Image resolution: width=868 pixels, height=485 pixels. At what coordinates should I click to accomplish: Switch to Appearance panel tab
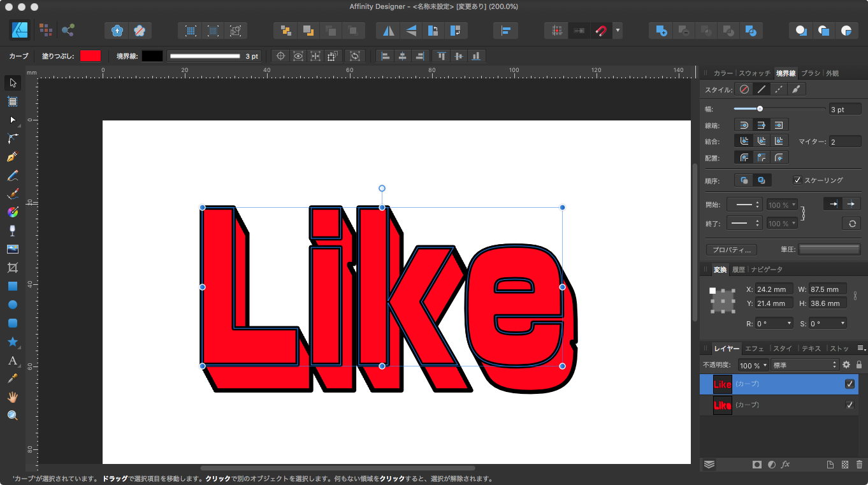pyautogui.click(x=832, y=73)
